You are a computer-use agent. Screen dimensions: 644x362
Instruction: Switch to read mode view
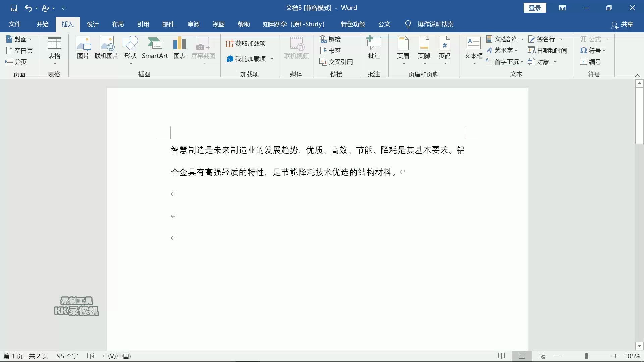pos(502,356)
